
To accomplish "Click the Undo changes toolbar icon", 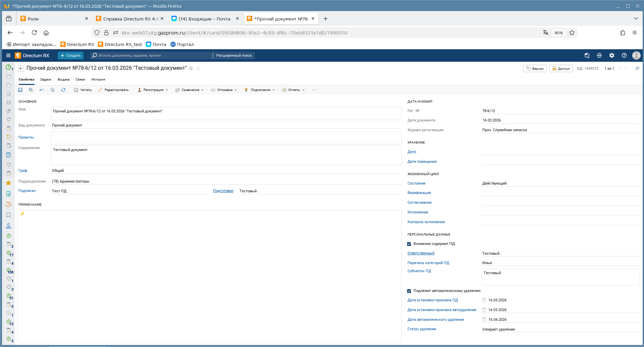I will pyautogui.click(x=42, y=90).
